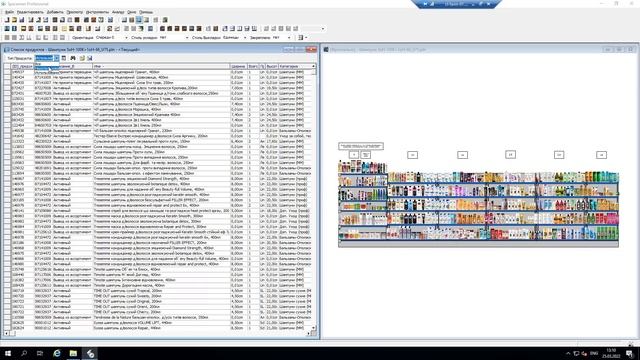Image resolution: width=640 pixels, height=360 pixels.
Task: Open the Файл menu
Action: 9,12
